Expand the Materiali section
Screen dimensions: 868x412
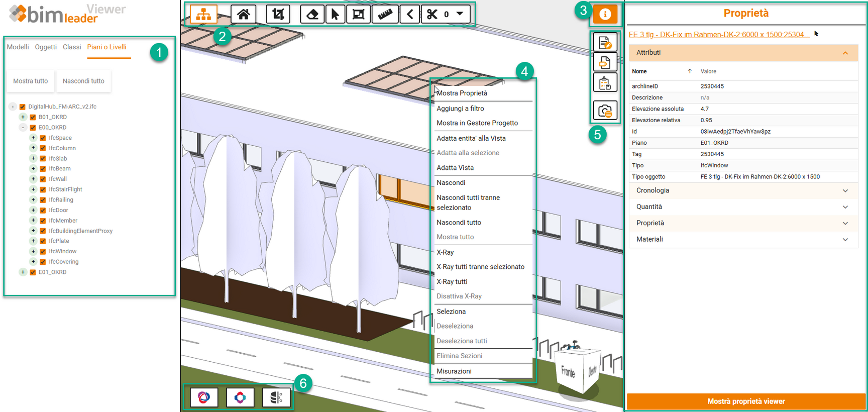pos(743,239)
